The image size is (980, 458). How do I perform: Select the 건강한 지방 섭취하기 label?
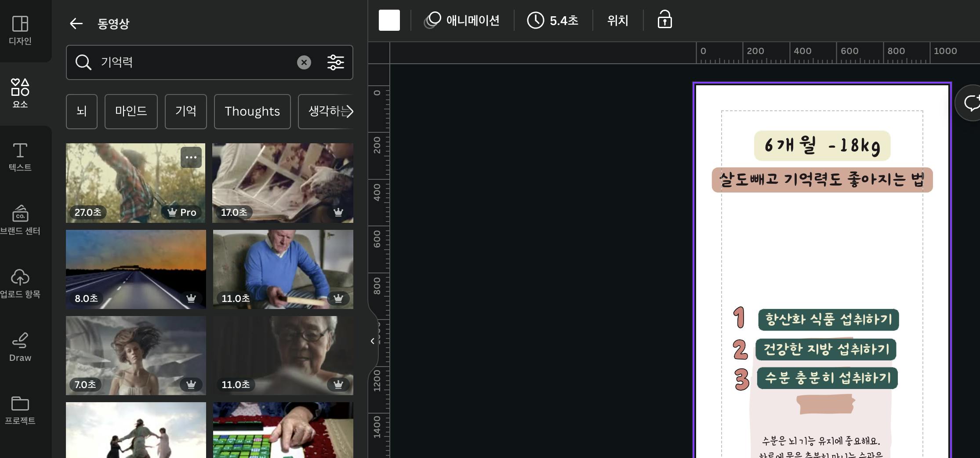(x=826, y=349)
